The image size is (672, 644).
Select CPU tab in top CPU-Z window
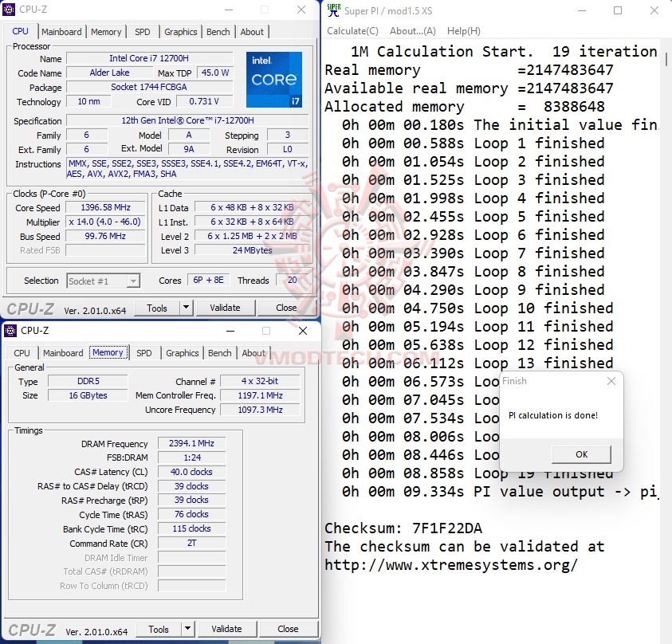point(20,31)
